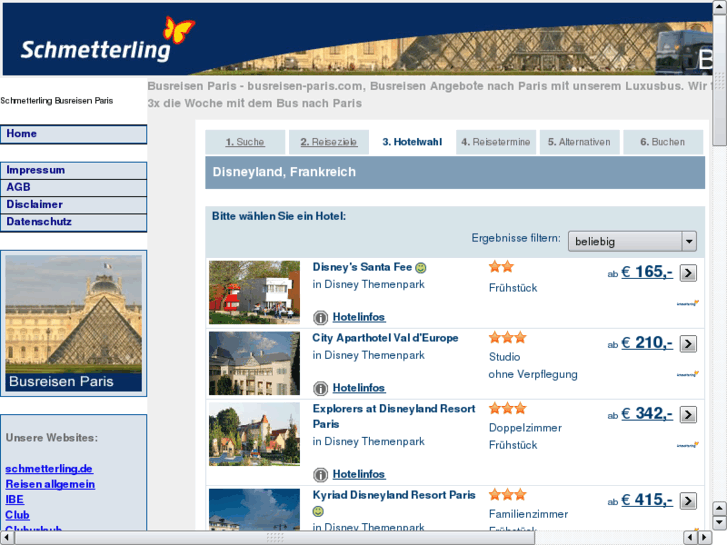This screenshot has height=545, width=727.
Task: Click 'Familienzimmer' text in Kyriad row
Action: pos(528,514)
